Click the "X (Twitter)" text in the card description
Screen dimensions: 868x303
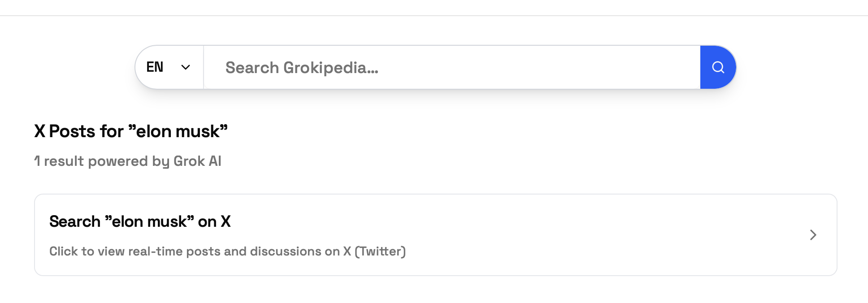point(374,251)
